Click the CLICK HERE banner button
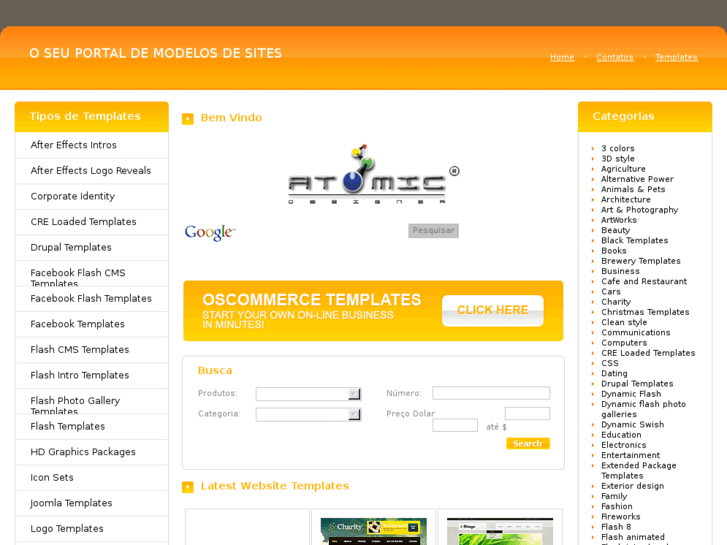This screenshot has height=545, width=727. click(493, 310)
